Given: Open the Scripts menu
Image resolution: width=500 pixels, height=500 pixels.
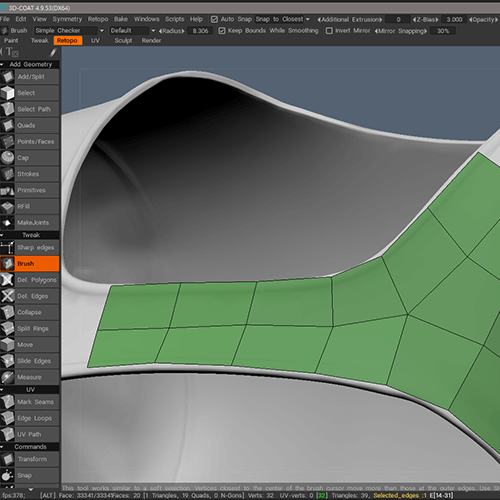Looking at the screenshot, I should click(x=174, y=19).
